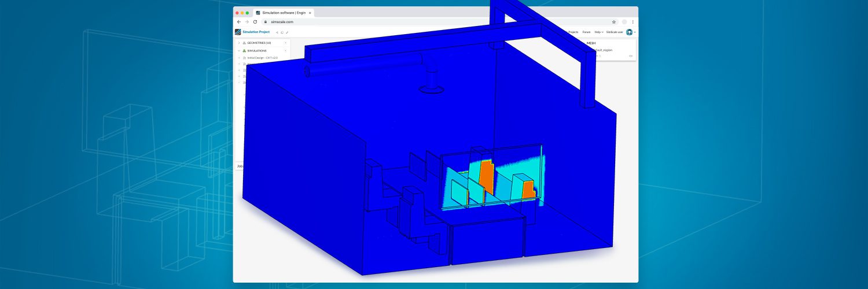The image size is (868, 289).
Task: Click the padlock icon in address bar
Action: pyautogui.click(x=266, y=22)
